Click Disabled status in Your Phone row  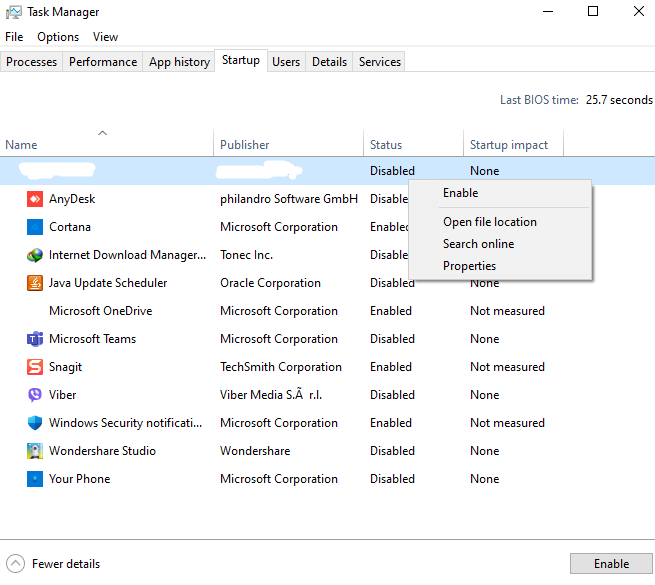pos(392,479)
